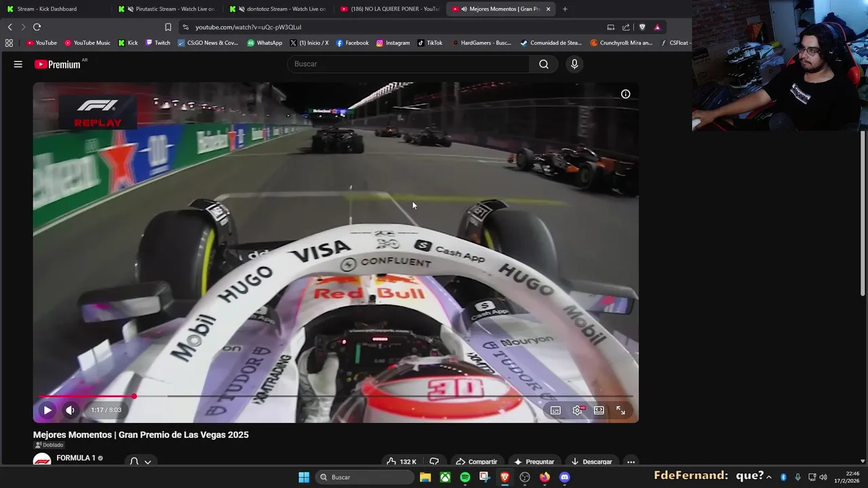Screen dimensions: 868x488
Task: Open the browser apps grid shortcut
Action: (x=9, y=43)
